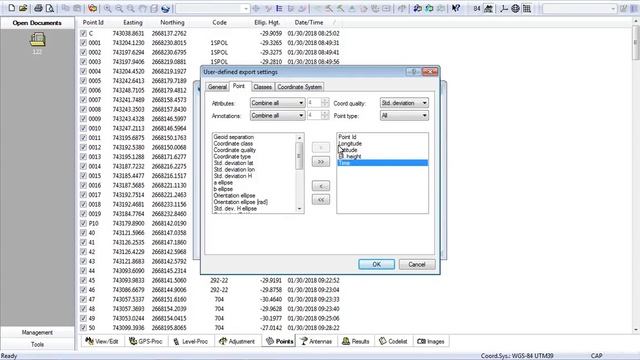Click the '>>' add-all fields button

tap(321, 162)
